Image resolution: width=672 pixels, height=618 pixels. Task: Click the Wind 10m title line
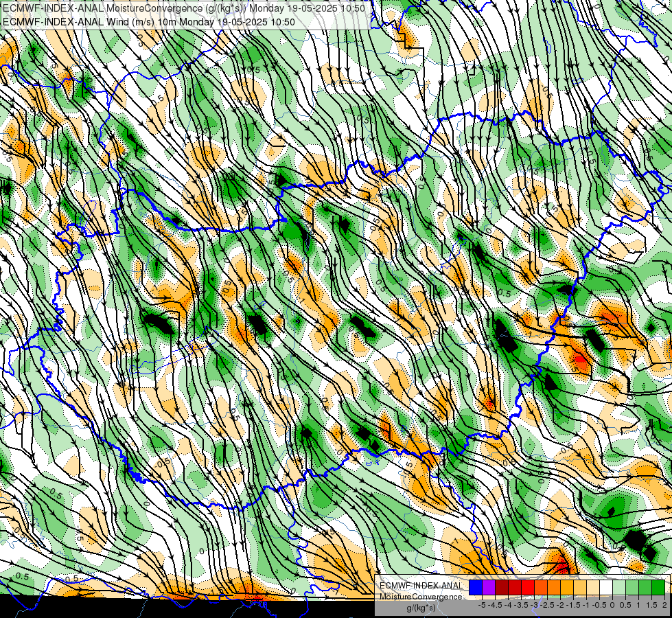(x=149, y=22)
